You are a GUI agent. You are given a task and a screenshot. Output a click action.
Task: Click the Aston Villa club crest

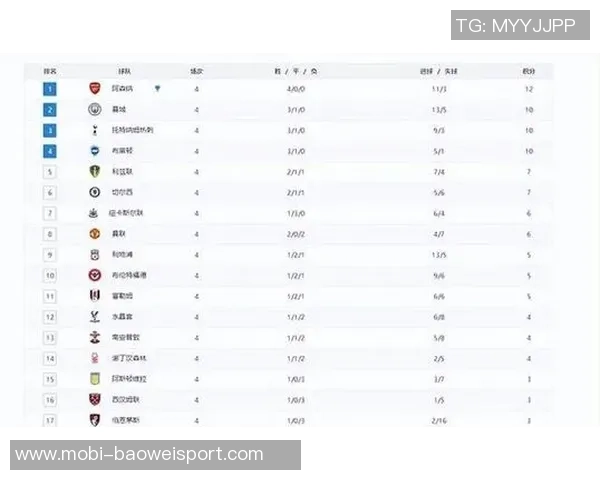click(95, 379)
